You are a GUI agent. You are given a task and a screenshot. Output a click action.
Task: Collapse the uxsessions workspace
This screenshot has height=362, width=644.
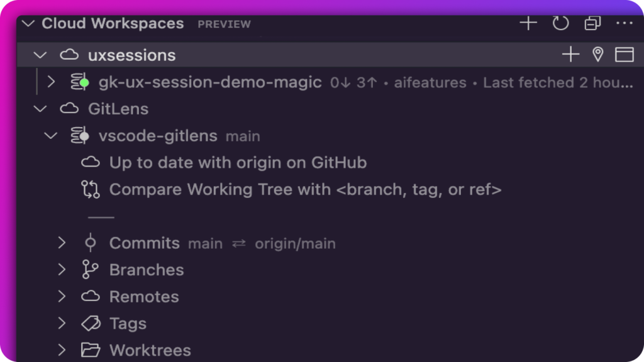click(40, 55)
